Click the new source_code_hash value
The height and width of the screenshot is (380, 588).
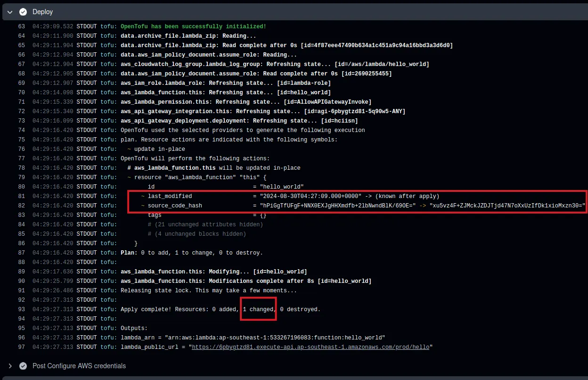[507, 206]
